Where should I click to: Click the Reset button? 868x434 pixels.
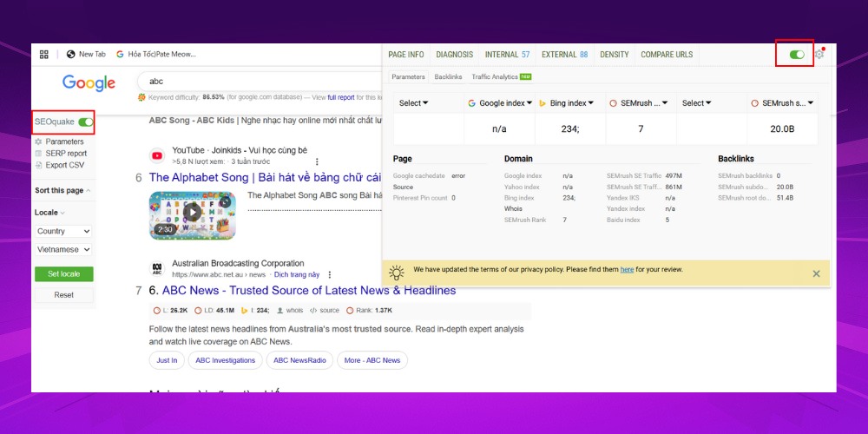point(63,295)
